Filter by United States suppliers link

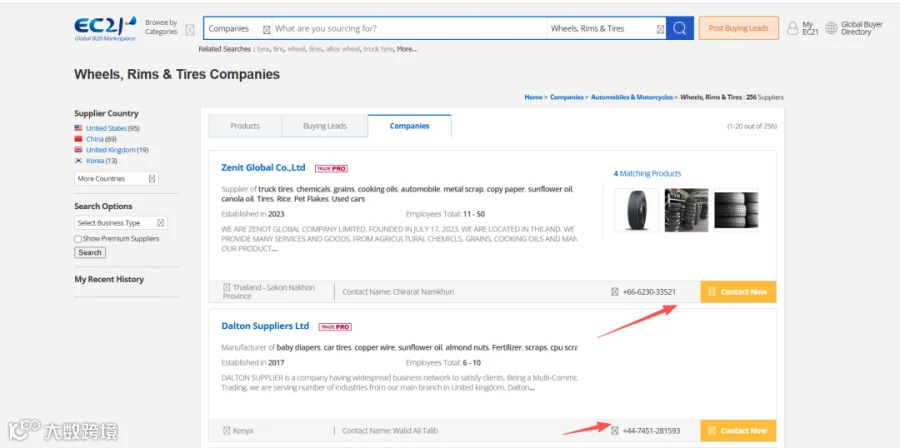click(106, 128)
